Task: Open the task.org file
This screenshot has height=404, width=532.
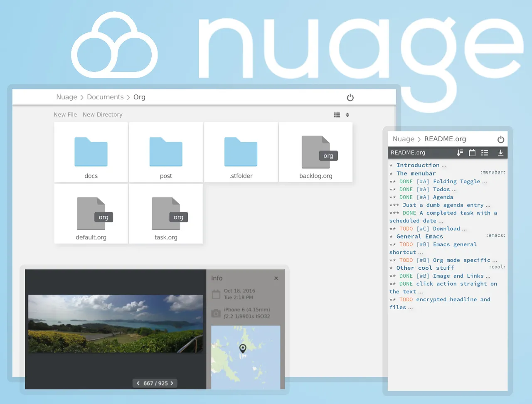Action: click(166, 214)
